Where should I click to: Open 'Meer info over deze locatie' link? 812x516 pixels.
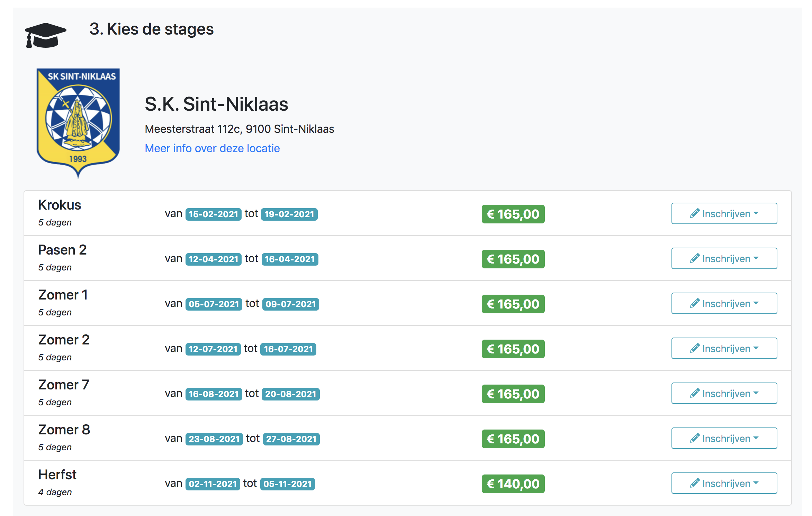[x=212, y=148]
